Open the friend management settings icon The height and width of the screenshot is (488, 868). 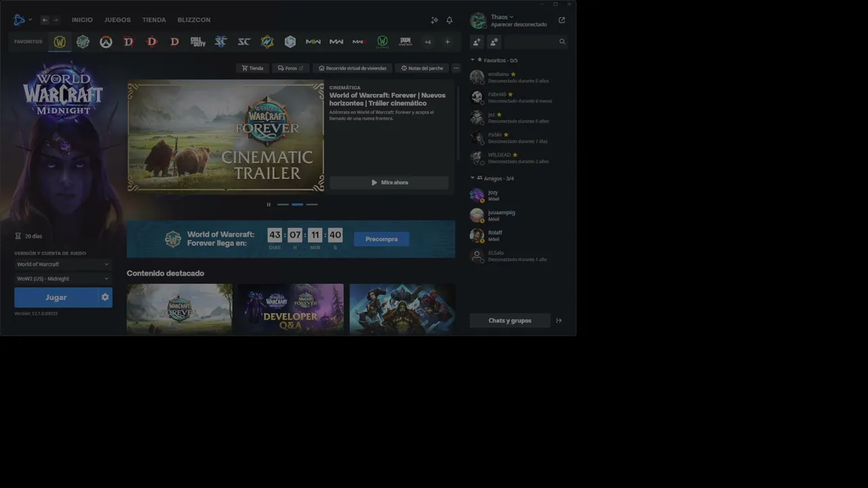coord(494,42)
